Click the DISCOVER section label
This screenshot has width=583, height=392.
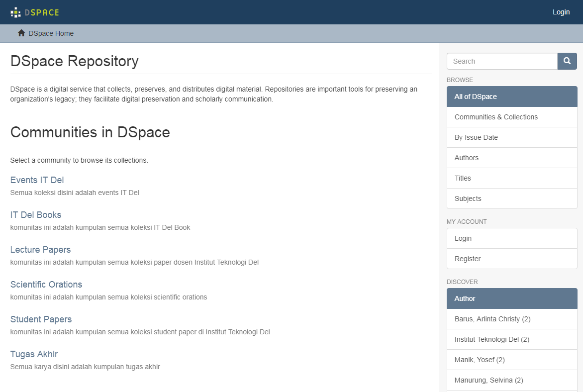462,282
